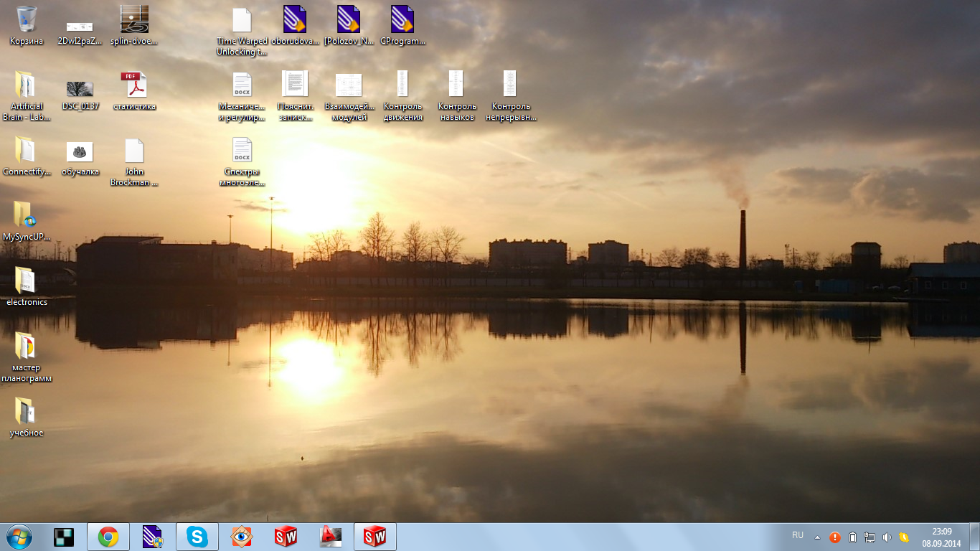Open the FastStone eye icon app

tap(242, 537)
